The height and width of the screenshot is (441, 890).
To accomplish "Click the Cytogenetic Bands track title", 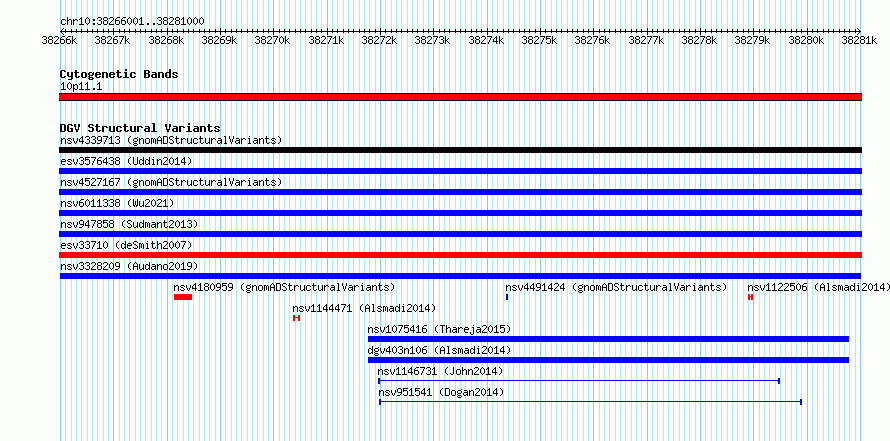I will 119,74.
